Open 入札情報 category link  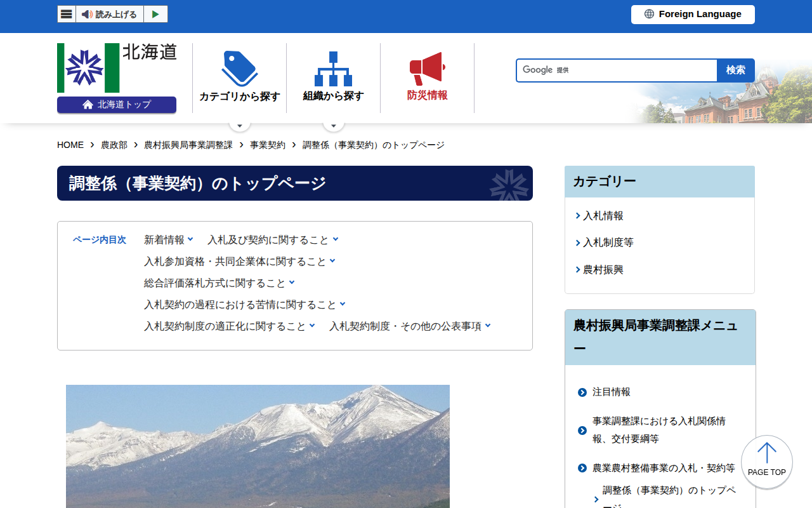click(x=603, y=216)
